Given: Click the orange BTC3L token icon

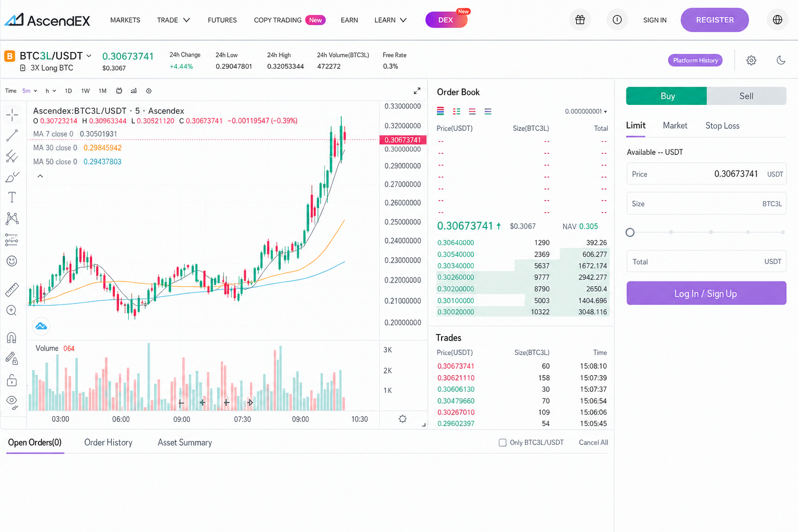Looking at the screenshot, I should point(9,56).
